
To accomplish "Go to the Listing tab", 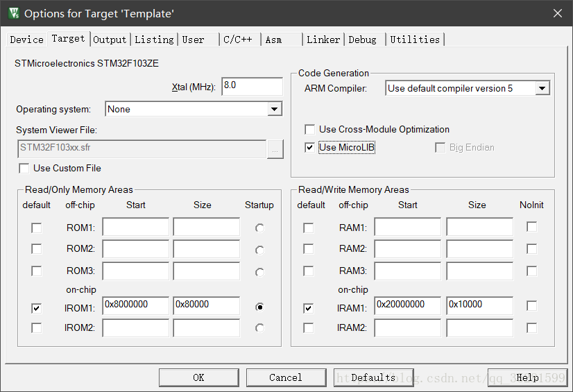I will click(154, 40).
